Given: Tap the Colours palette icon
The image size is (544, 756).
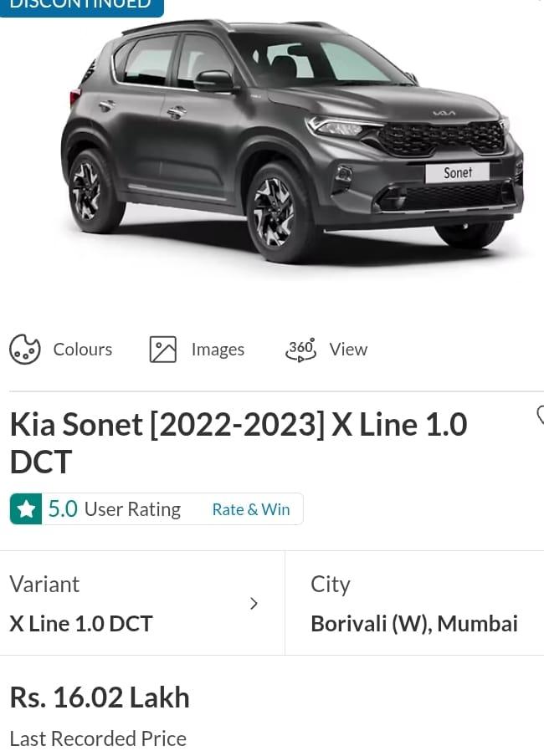Looking at the screenshot, I should tap(24, 349).
